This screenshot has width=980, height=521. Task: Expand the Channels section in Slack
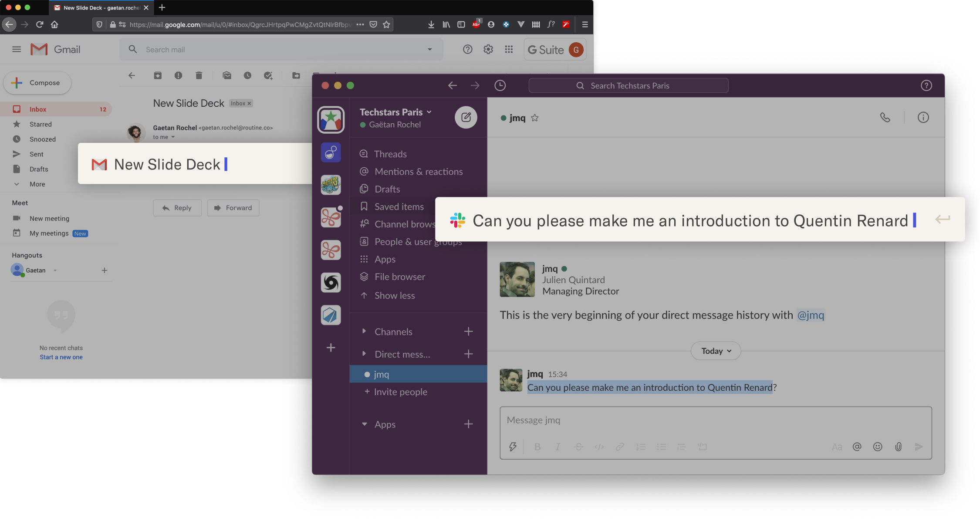364,332
